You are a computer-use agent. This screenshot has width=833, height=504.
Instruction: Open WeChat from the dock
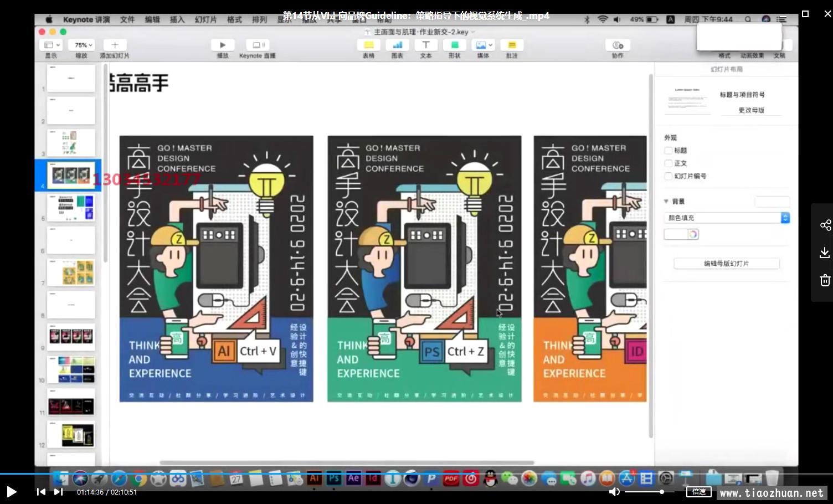coord(510,479)
